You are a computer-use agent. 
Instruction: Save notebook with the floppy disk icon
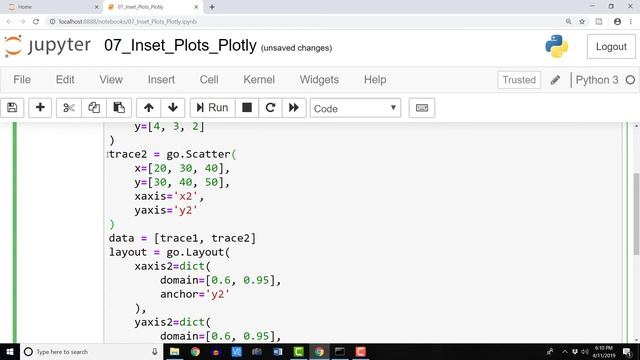point(12,108)
